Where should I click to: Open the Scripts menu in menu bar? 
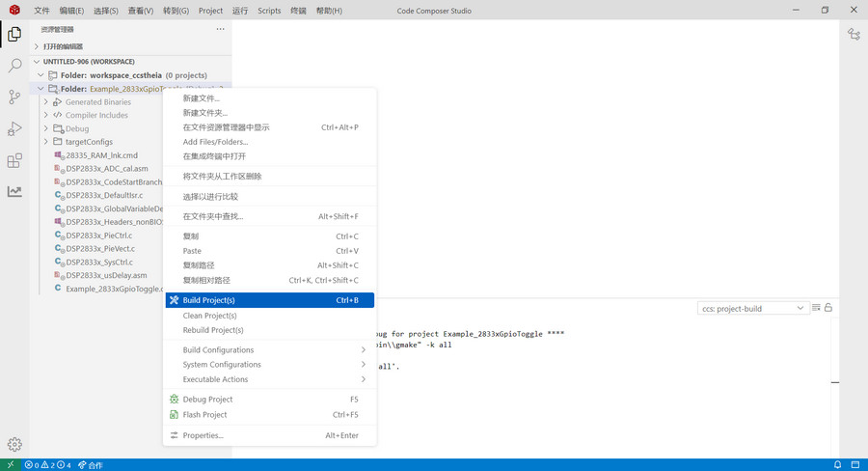269,11
